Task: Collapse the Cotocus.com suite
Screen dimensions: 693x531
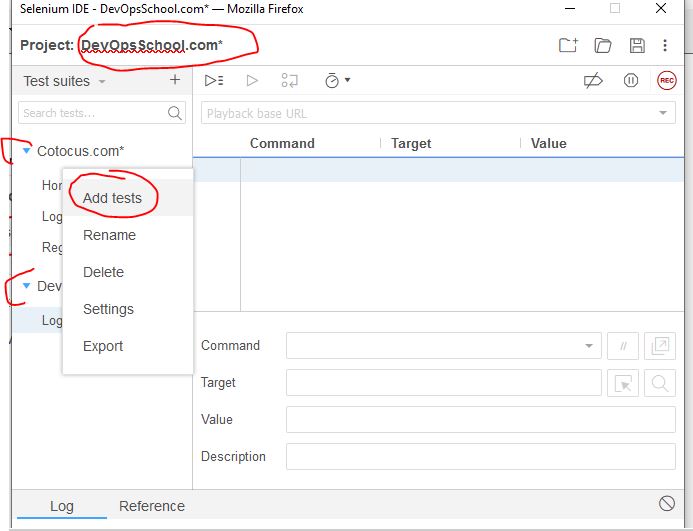Action: [x=26, y=151]
